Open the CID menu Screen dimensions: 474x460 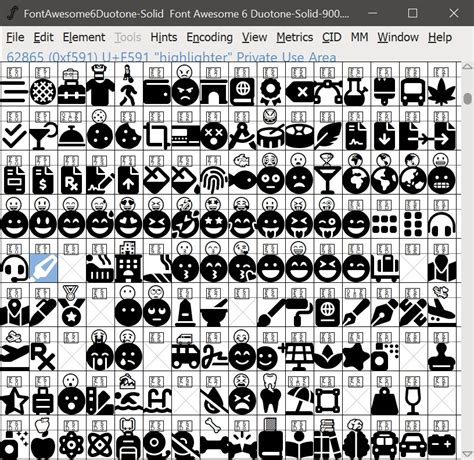[x=332, y=37]
